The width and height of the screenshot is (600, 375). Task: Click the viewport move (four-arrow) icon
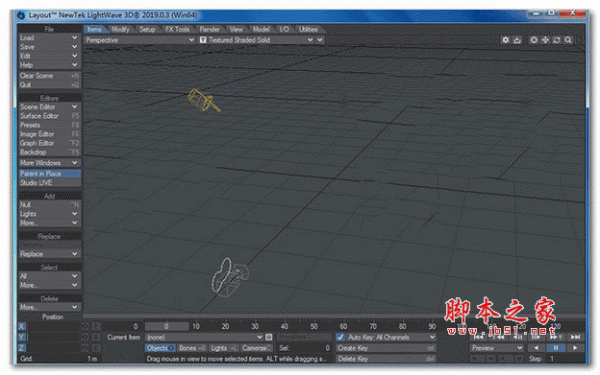pyautogui.click(x=545, y=40)
